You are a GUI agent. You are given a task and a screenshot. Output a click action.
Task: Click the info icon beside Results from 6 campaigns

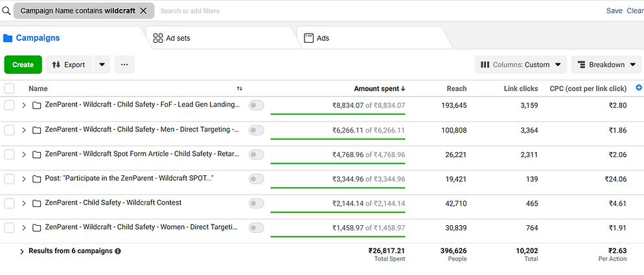tap(118, 251)
